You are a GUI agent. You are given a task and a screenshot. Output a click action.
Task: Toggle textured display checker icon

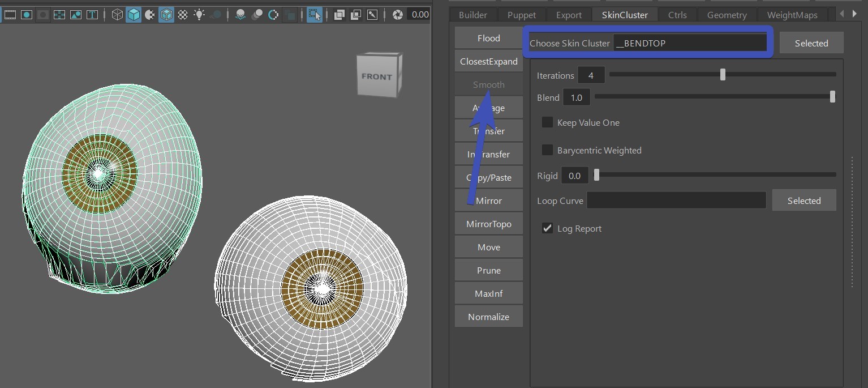182,15
